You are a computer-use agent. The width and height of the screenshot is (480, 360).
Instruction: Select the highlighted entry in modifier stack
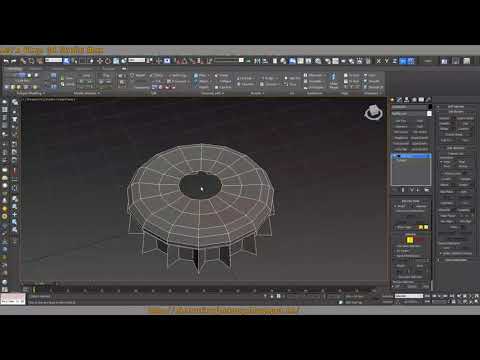pos(411,156)
